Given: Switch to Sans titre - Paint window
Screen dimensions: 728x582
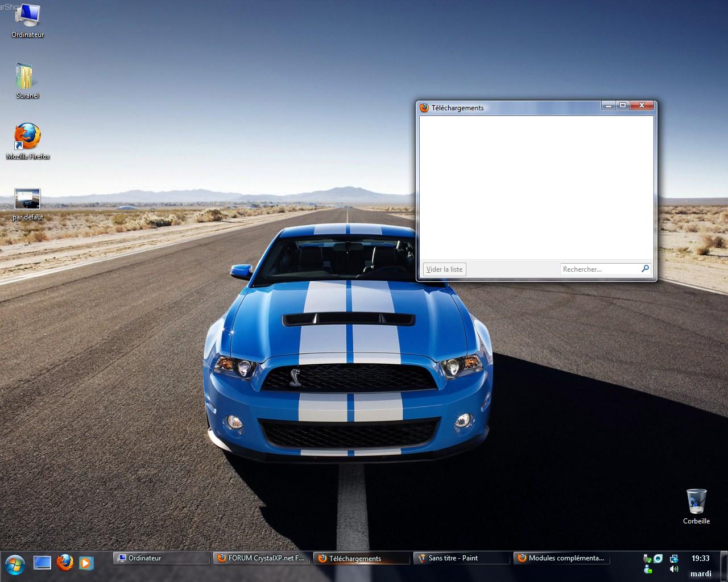Looking at the screenshot, I should tap(461, 558).
